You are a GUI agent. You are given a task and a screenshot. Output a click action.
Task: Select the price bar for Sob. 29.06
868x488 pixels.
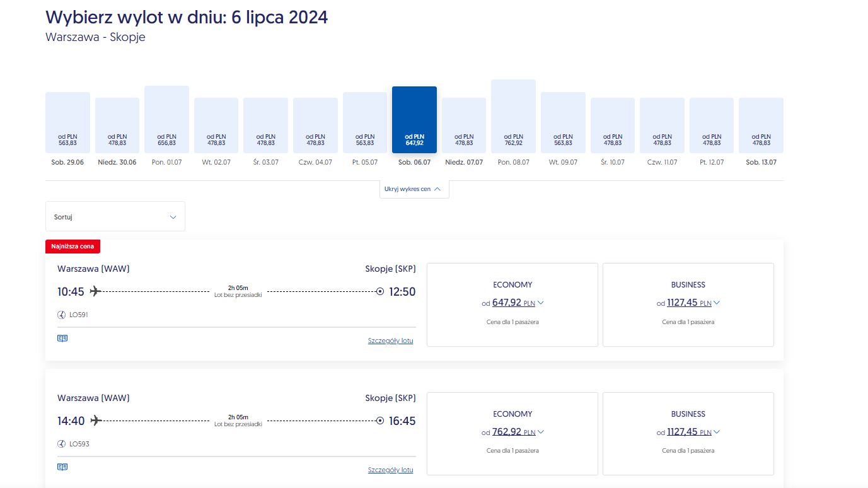tap(67, 122)
